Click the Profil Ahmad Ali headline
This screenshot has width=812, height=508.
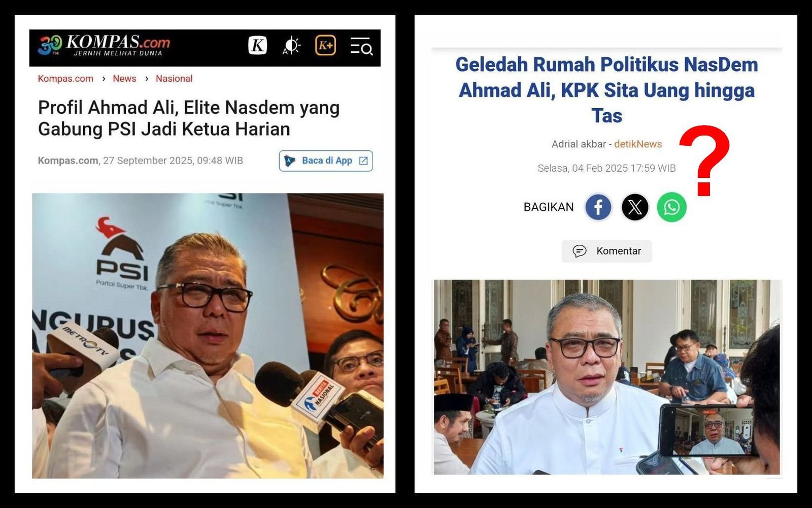point(189,118)
